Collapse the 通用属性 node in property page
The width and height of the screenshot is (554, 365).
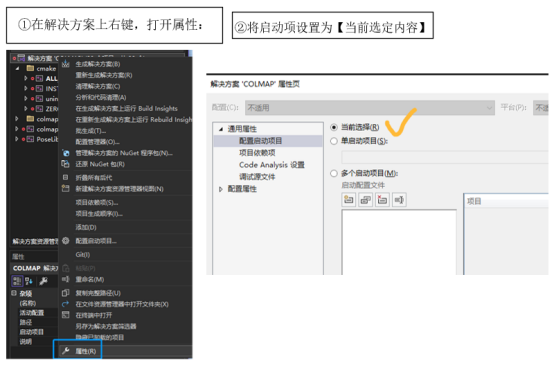click(x=221, y=129)
